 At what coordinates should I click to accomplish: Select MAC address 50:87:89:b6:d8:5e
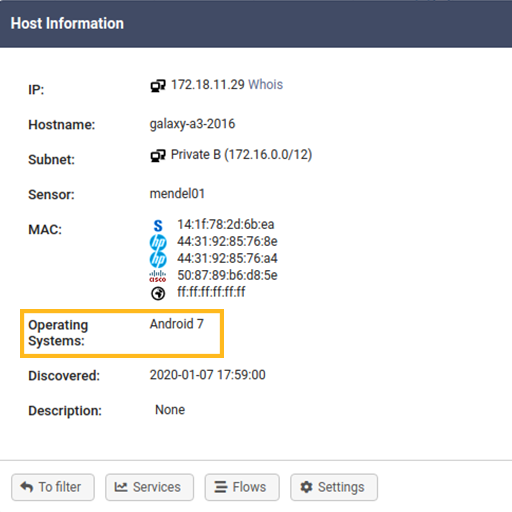(227, 275)
